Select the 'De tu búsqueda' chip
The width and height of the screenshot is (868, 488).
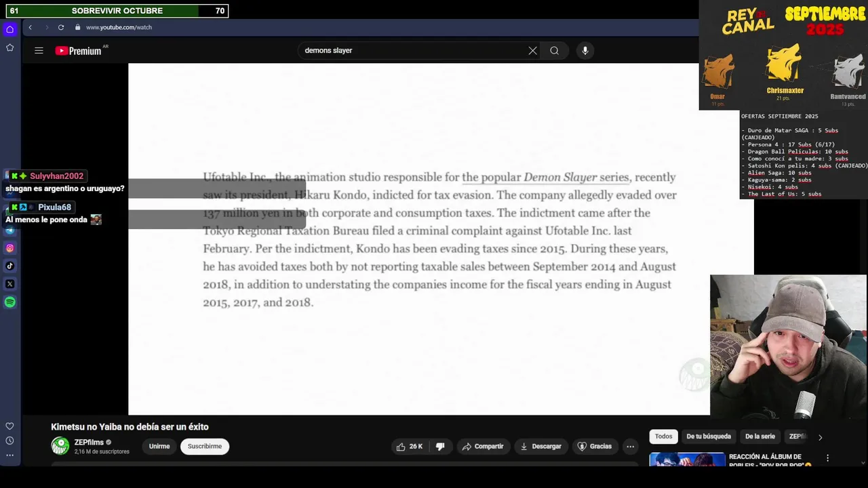point(709,436)
